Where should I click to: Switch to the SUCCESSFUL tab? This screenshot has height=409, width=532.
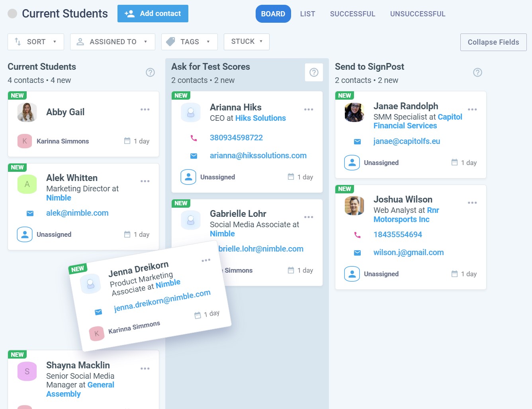pos(352,14)
